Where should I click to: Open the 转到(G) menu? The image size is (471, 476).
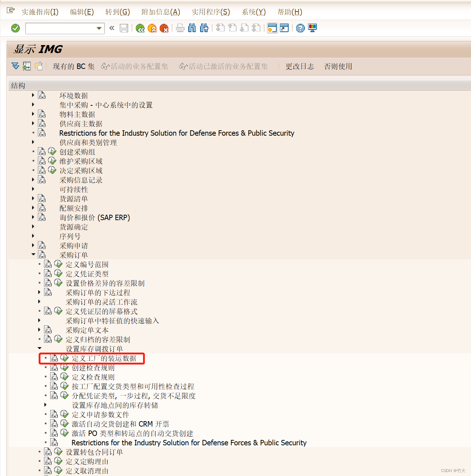(x=118, y=12)
